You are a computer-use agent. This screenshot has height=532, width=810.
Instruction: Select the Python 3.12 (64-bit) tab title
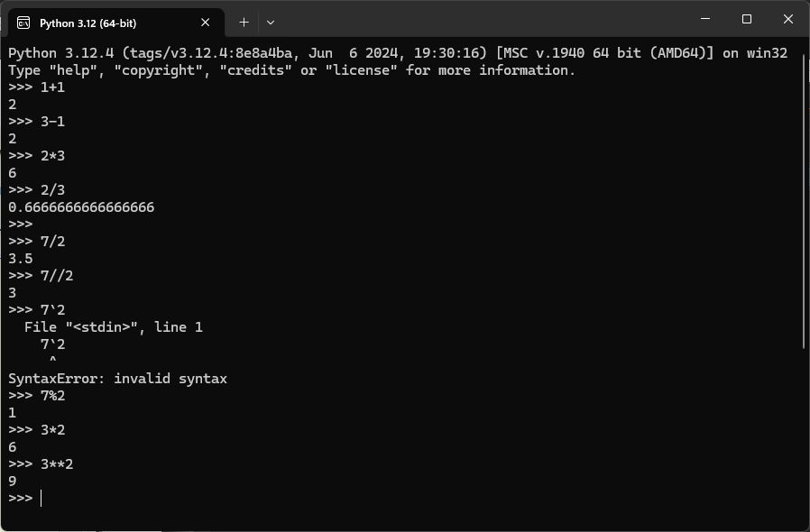click(x=87, y=23)
